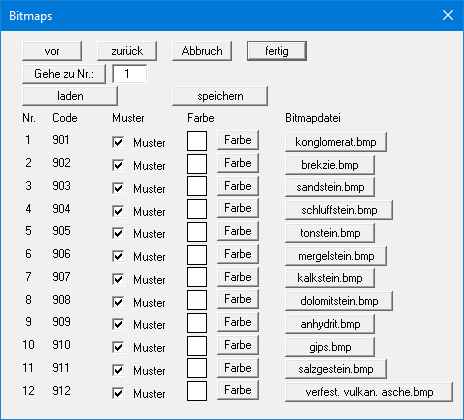
Task: Select the schluffstein.bmp file button
Action: coord(339,210)
